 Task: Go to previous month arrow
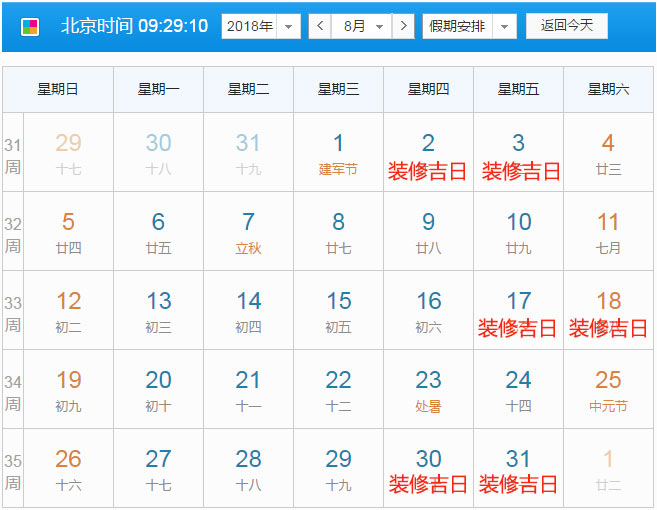click(x=321, y=26)
